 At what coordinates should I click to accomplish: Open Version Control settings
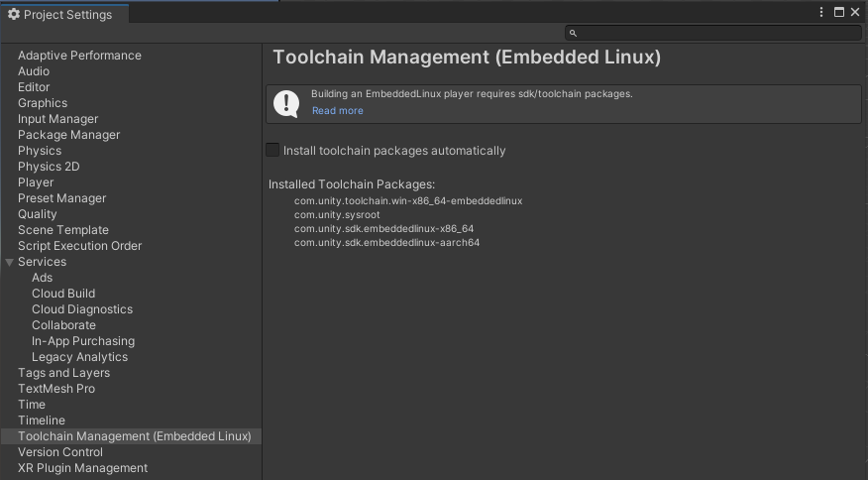(60, 452)
